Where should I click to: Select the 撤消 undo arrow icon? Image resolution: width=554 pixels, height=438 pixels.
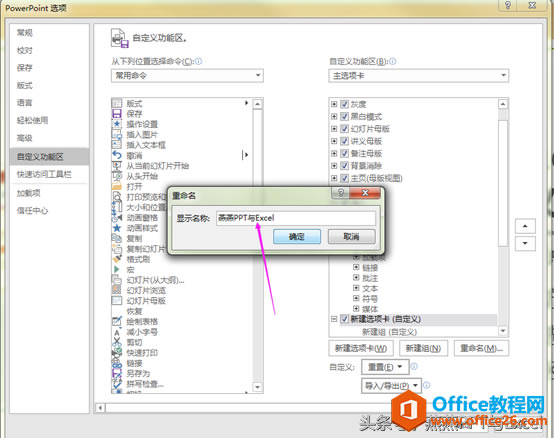coord(117,155)
